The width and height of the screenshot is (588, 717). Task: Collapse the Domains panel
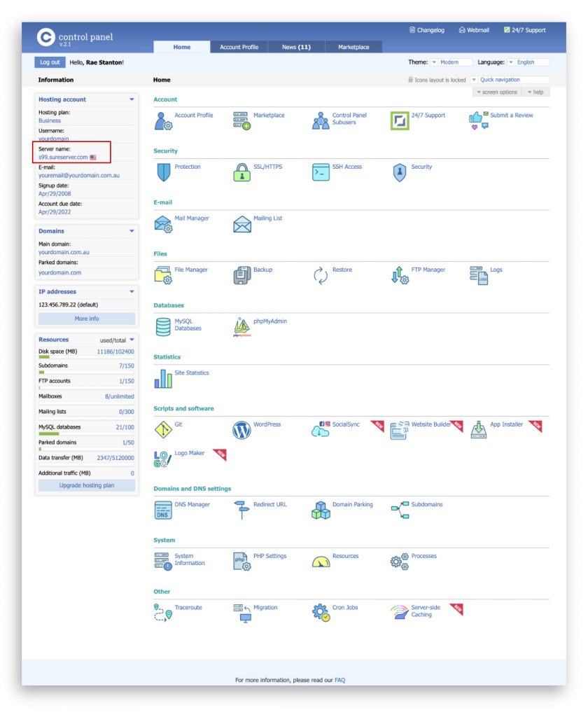[132, 231]
